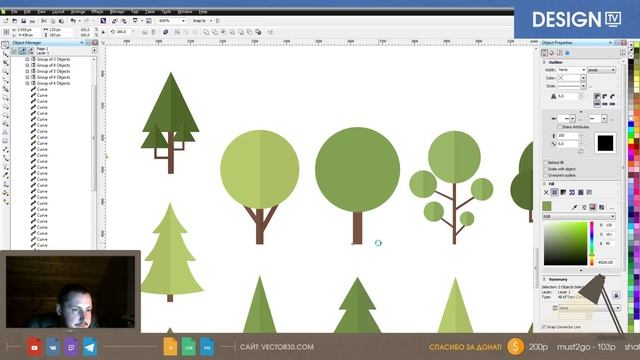Click the Export icon in toolbar
The image size is (640, 360).
(x=123, y=21)
